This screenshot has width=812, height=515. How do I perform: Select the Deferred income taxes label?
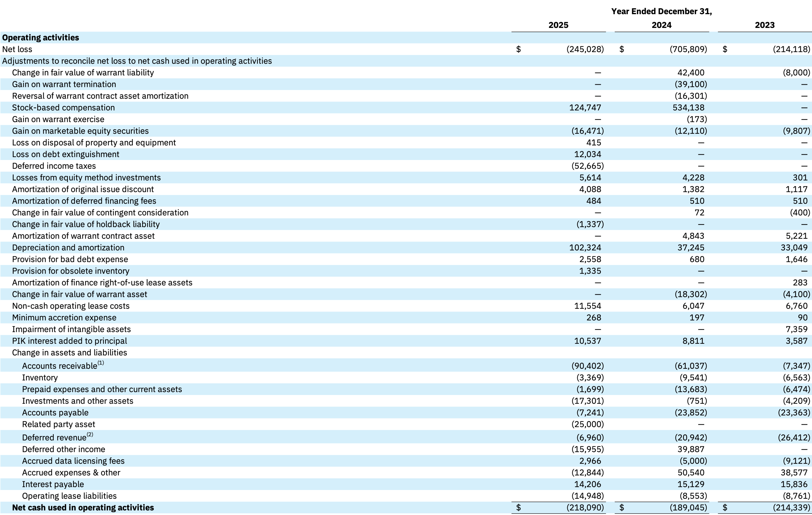pyautogui.click(x=54, y=166)
